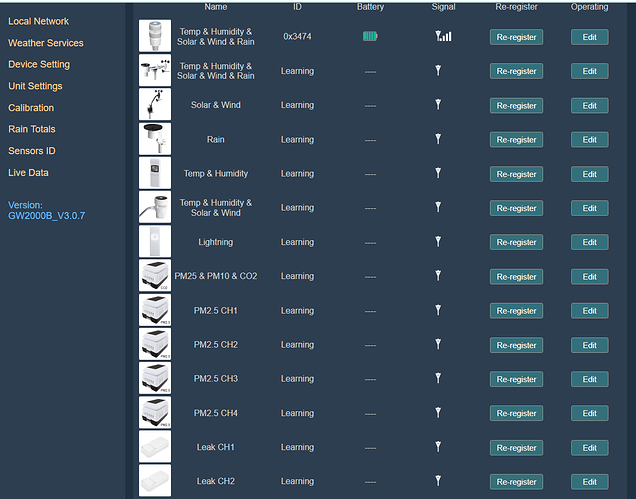This screenshot has width=636, height=499.
Task: Click the PM25 & PM10 & CO2 sensor image
Action: point(155,276)
